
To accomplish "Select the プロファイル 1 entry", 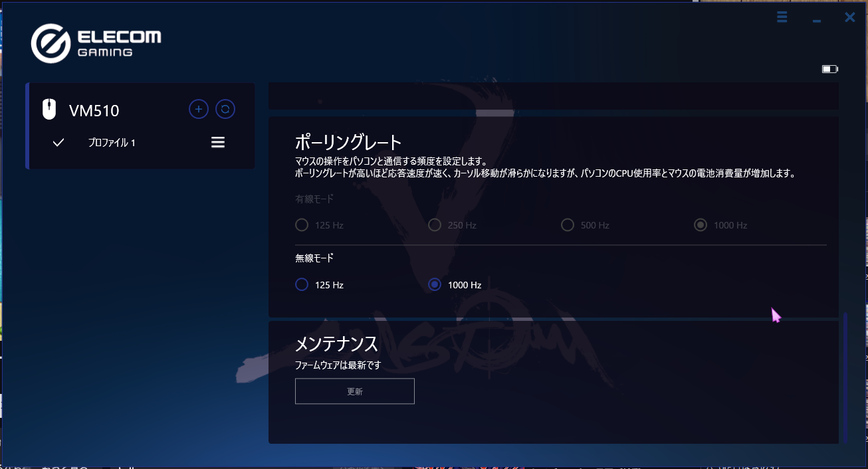I will (113, 142).
